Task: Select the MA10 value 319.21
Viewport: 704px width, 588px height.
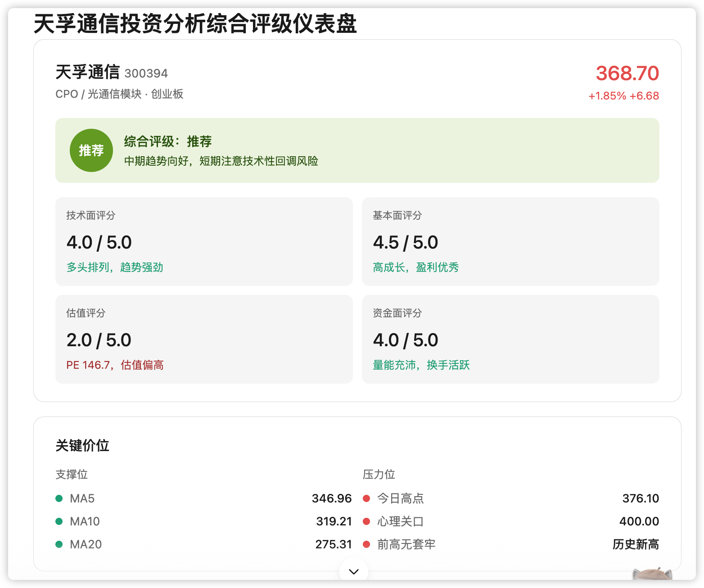Action: pyautogui.click(x=334, y=521)
